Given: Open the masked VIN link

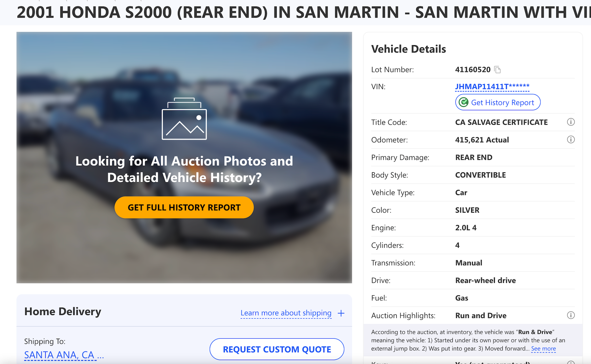Looking at the screenshot, I should pyautogui.click(x=492, y=87).
